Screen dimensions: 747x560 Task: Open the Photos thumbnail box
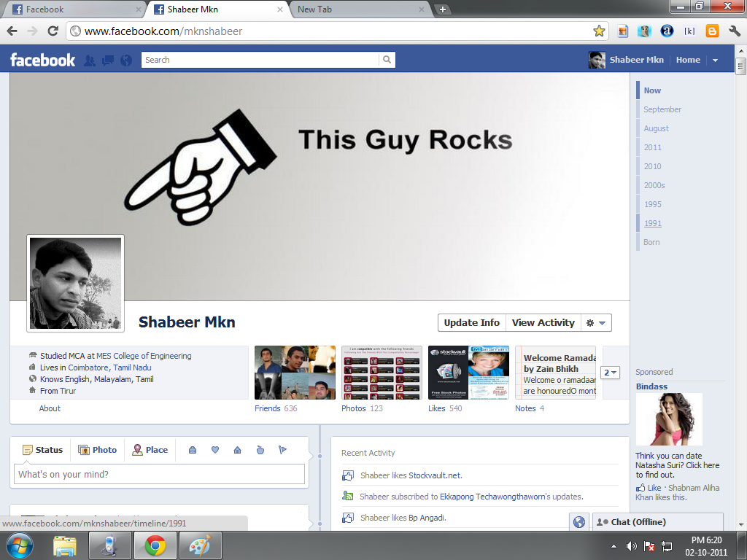pyautogui.click(x=382, y=373)
